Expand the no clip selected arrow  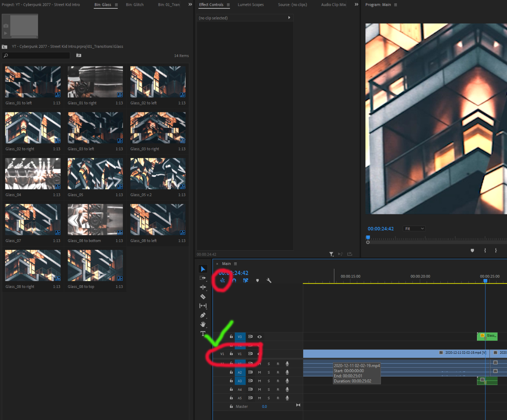point(289,18)
